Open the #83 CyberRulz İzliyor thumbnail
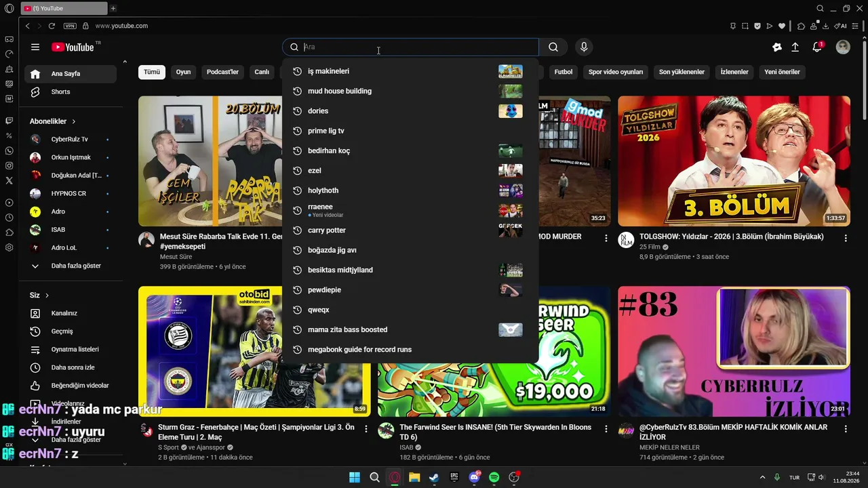Viewport: 868px width, 488px height. [x=734, y=351]
